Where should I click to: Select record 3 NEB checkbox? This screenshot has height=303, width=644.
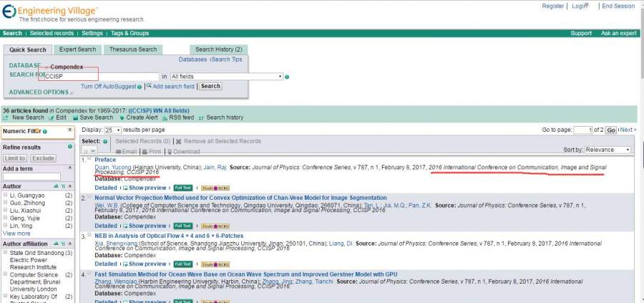coord(89,235)
